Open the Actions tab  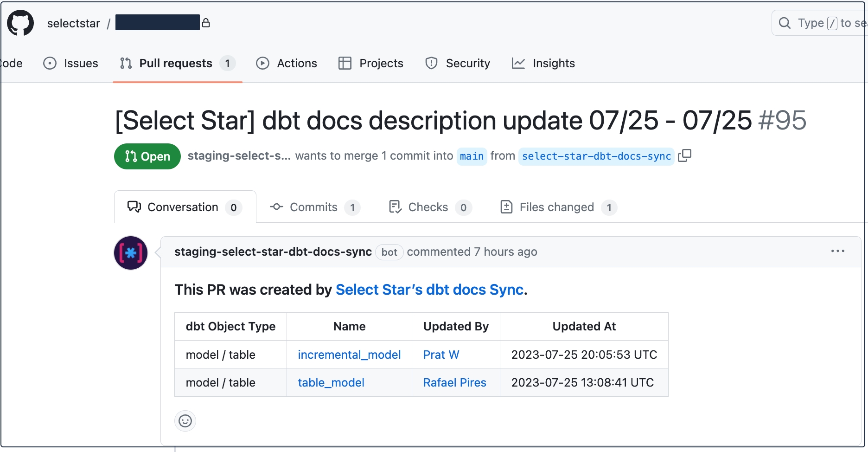coord(287,63)
